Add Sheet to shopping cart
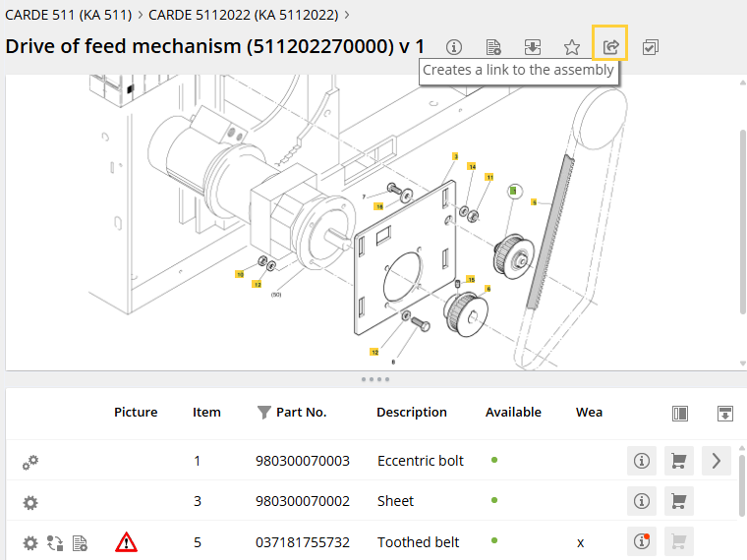The image size is (747, 560). click(x=678, y=501)
